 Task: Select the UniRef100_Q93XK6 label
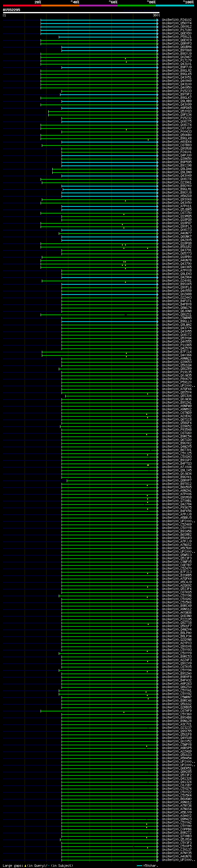176,200
